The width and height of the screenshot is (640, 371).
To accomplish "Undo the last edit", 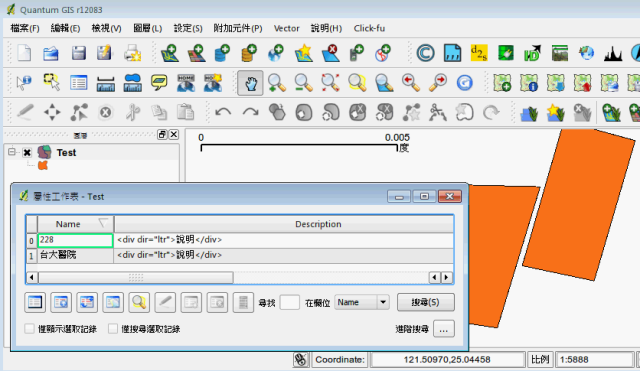I will tap(223, 112).
